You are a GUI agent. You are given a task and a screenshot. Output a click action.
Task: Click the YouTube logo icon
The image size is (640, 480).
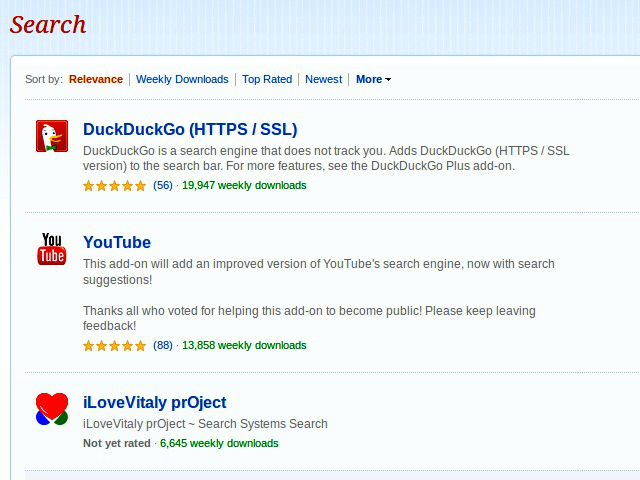click(x=52, y=249)
